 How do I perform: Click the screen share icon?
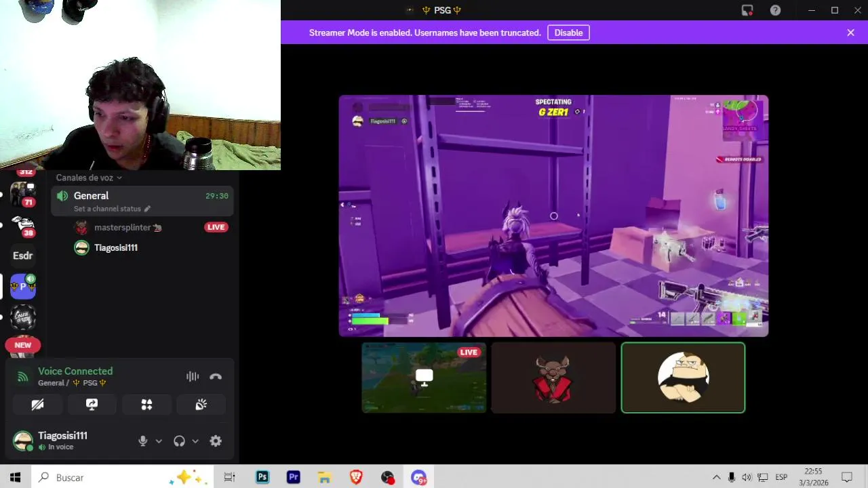point(92,405)
